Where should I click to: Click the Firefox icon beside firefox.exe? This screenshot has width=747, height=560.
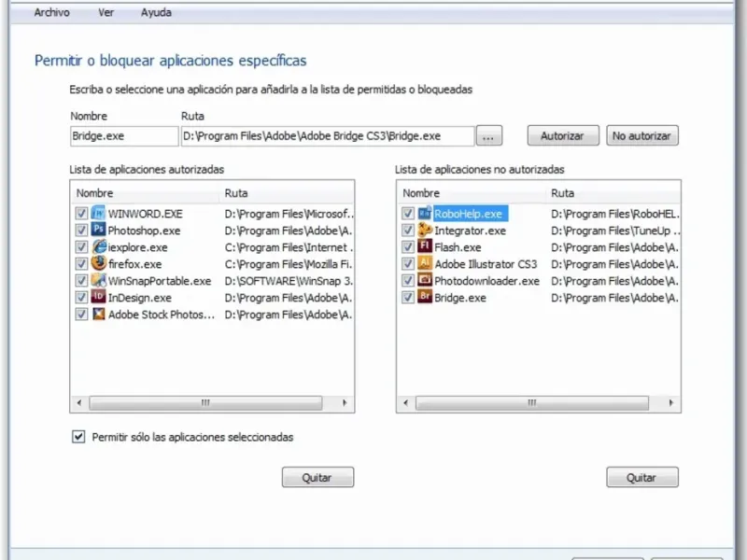point(99,263)
